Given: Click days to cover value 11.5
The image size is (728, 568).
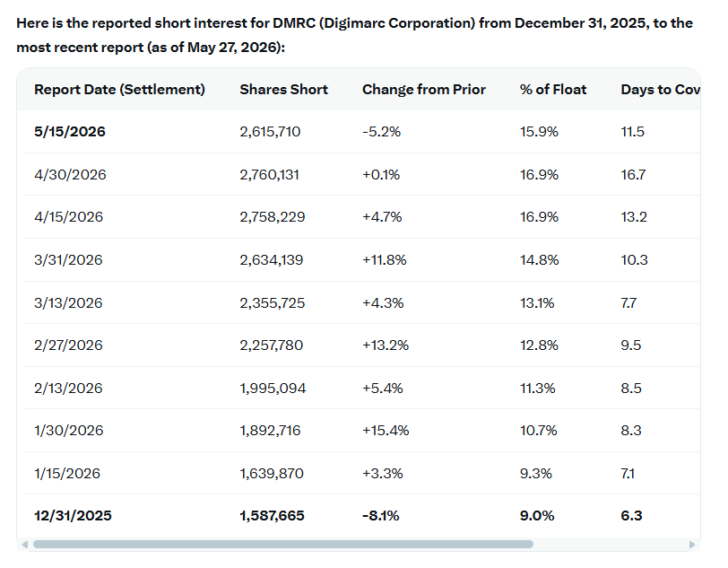Looking at the screenshot, I should [x=633, y=132].
